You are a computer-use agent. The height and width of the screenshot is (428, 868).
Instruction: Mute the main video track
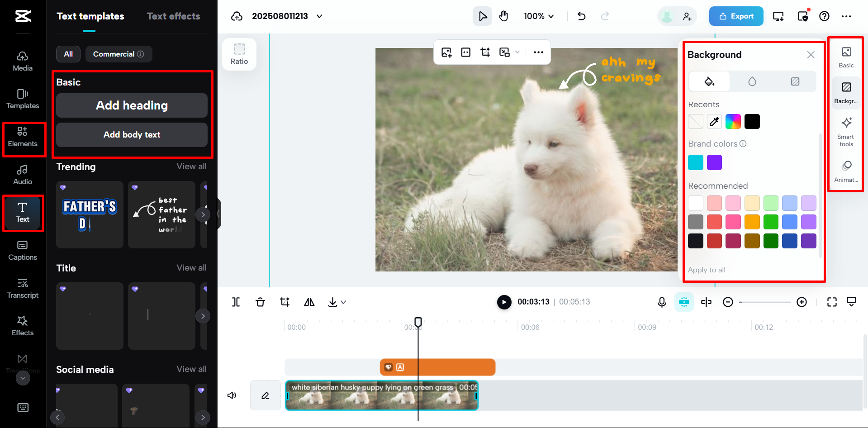point(232,395)
